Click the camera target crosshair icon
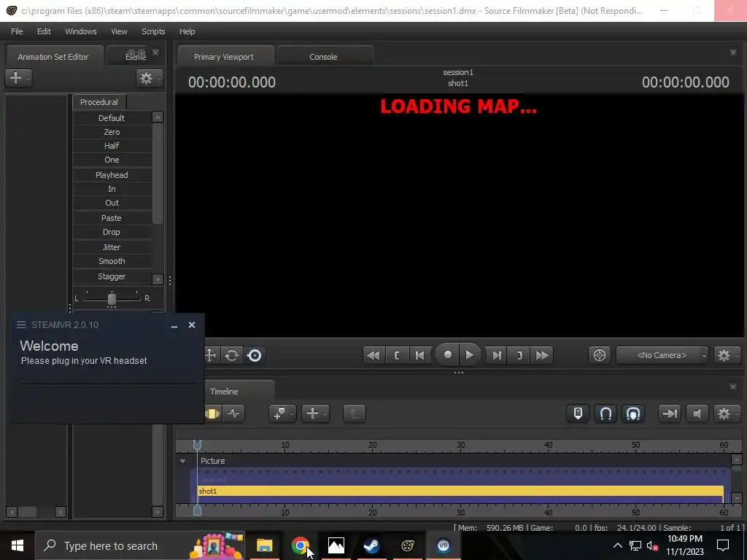 point(600,355)
